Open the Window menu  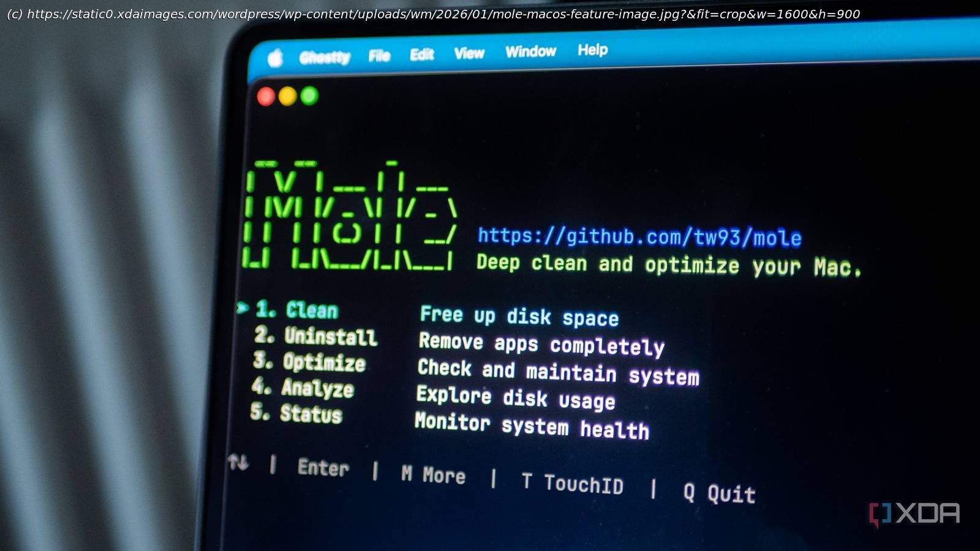[x=530, y=51]
